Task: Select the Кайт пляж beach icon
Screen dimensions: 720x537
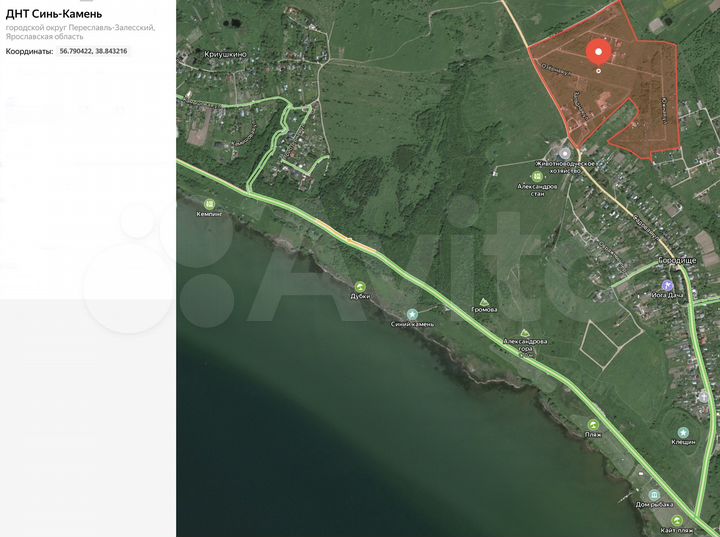Action: pyautogui.click(x=677, y=520)
